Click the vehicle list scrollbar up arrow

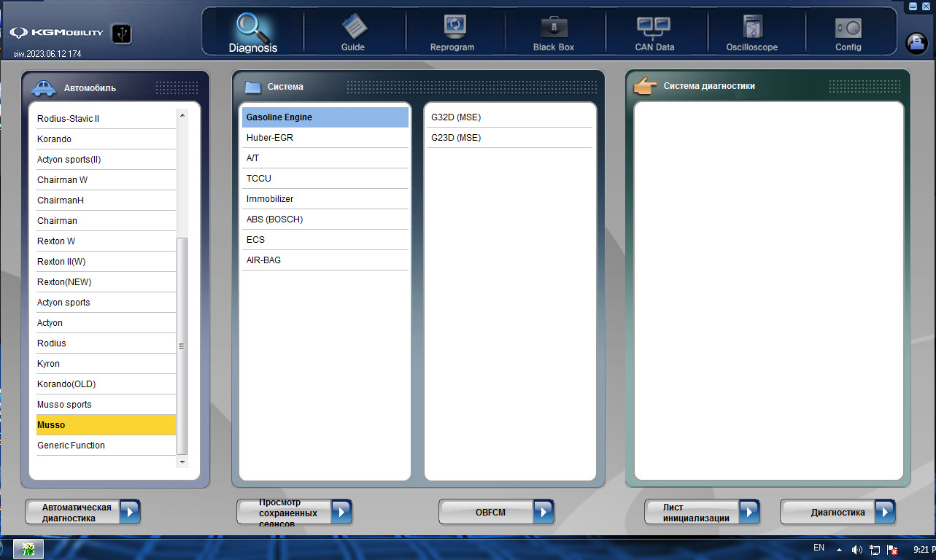click(182, 114)
